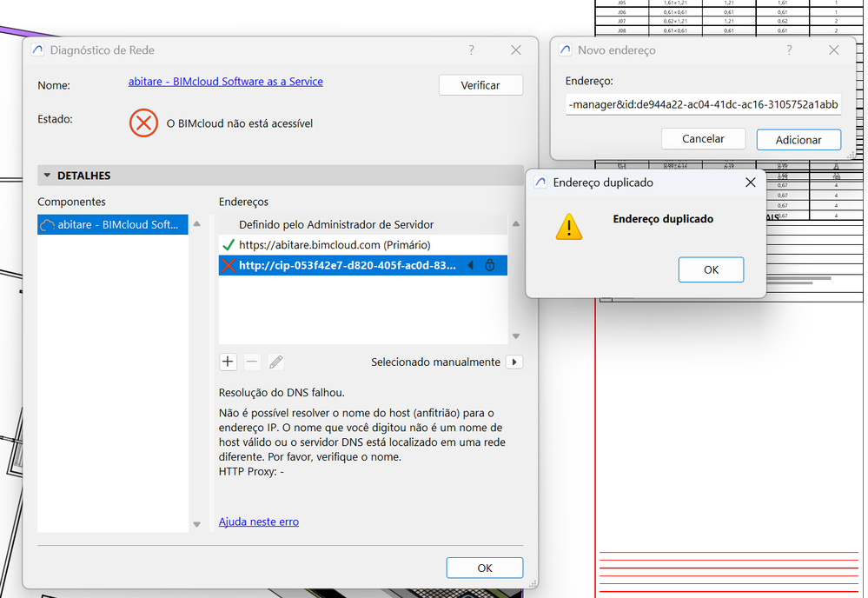The width and height of the screenshot is (868, 598).
Task: Click the Archicad logo in Diagnóstico de Rede title
Action: click(37, 50)
